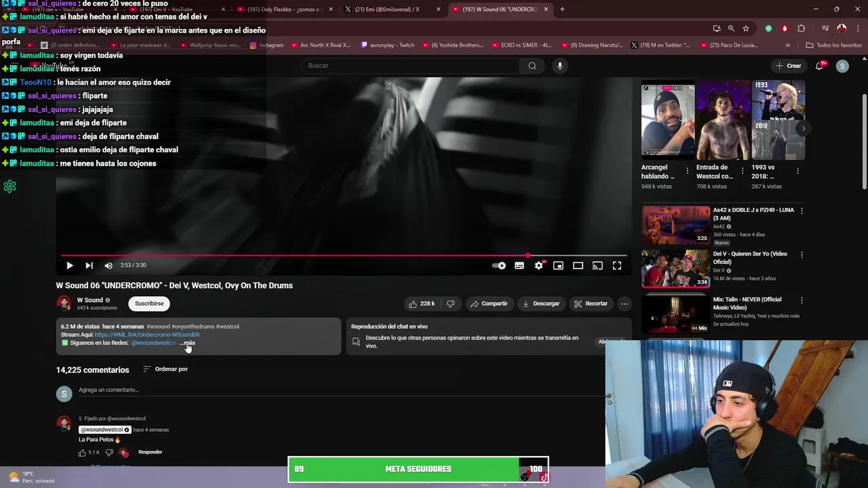Screen dimensions: 868x488
Task: Open the 1993 vs 2018 short
Action: tap(778, 120)
